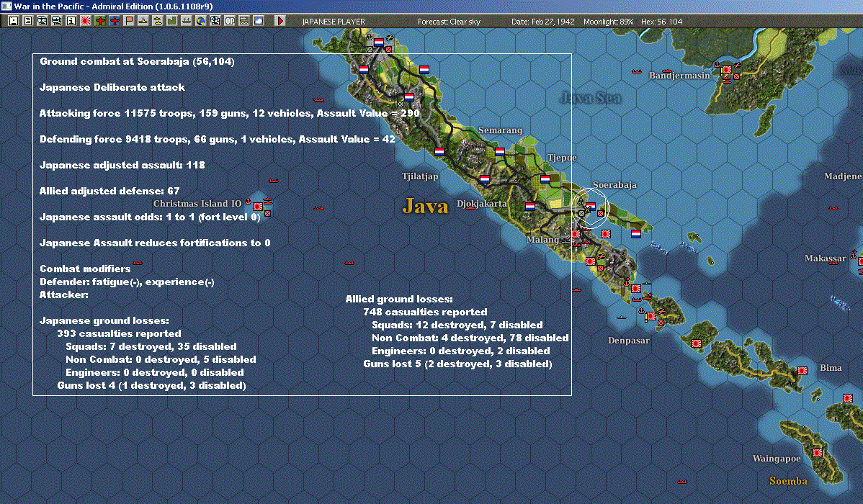
Task: Click the striped runway toolbar icon
Action: point(243,21)
